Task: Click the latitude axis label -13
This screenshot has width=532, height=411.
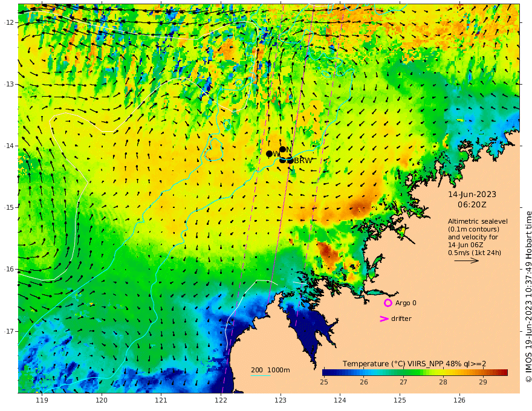Action: click(x=8, y=84)
